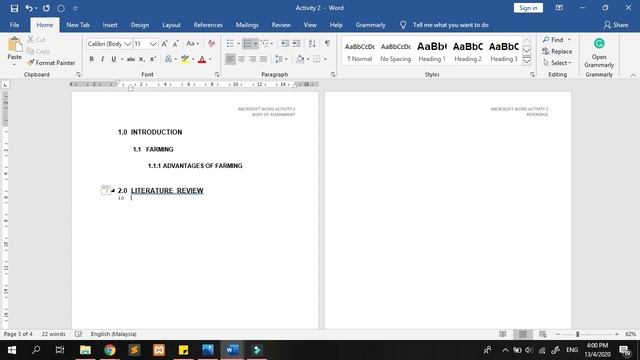Apply subscript formatting
The image size is (640, 360).
[x=142, y=59]
